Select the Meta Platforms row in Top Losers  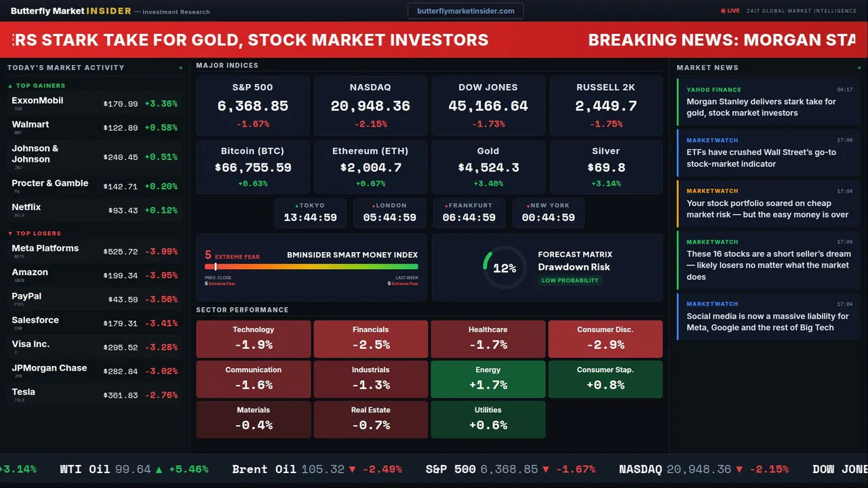point(94,251)
